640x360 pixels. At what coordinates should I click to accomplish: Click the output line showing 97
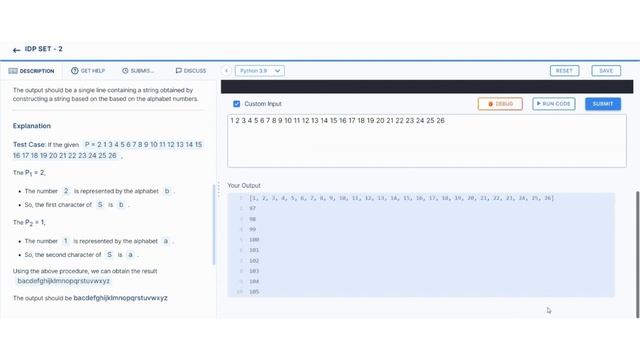point(252,208)
